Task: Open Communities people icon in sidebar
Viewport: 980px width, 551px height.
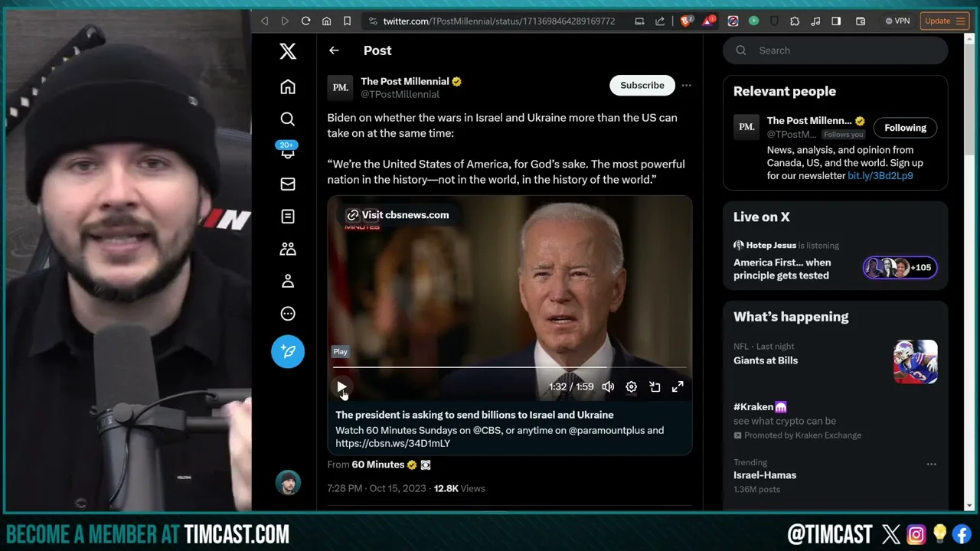Action: click(288, 249)
